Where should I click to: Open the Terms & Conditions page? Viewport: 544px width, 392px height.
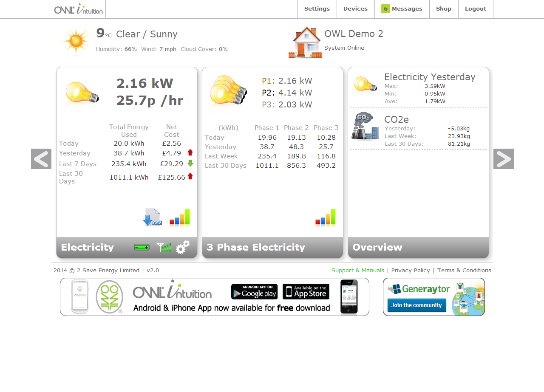pos(464,270)
